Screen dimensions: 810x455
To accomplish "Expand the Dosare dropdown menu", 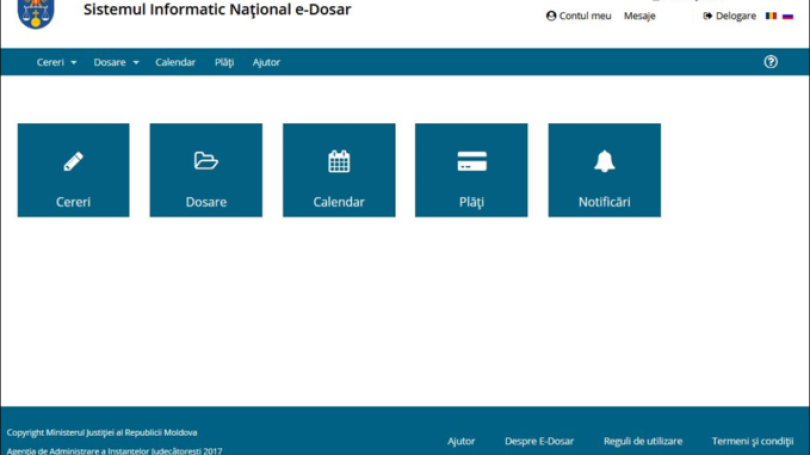I will pyautogui.click(x=116, y=62).
